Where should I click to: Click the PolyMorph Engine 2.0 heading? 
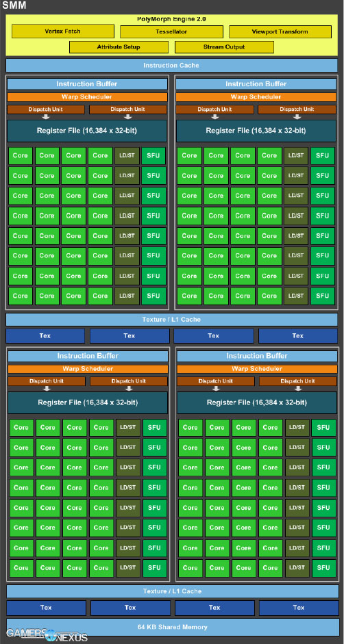click(171, 19)
